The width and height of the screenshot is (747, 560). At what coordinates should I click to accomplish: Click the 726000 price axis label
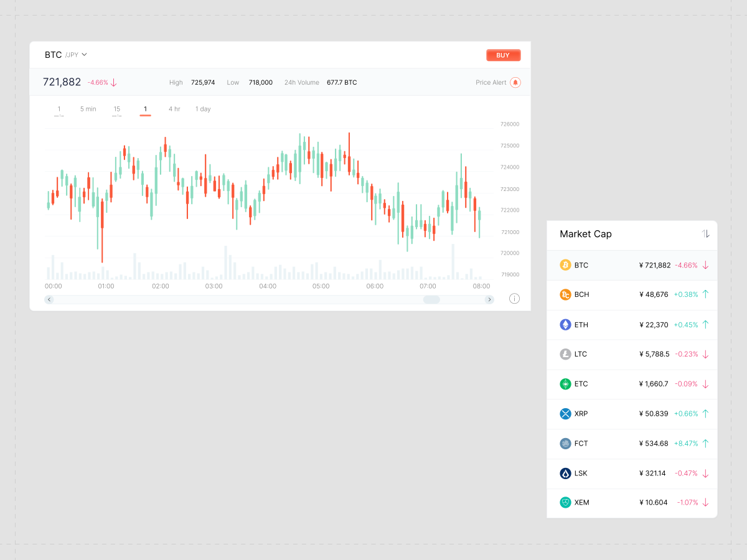pos(510,124)
